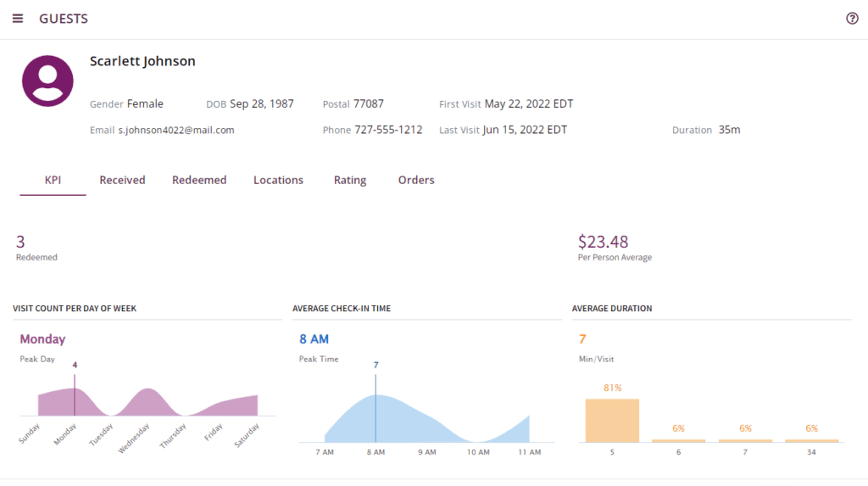
Task: Click Scarlett Johnson's profile avatar
Action: click(47, 81)
